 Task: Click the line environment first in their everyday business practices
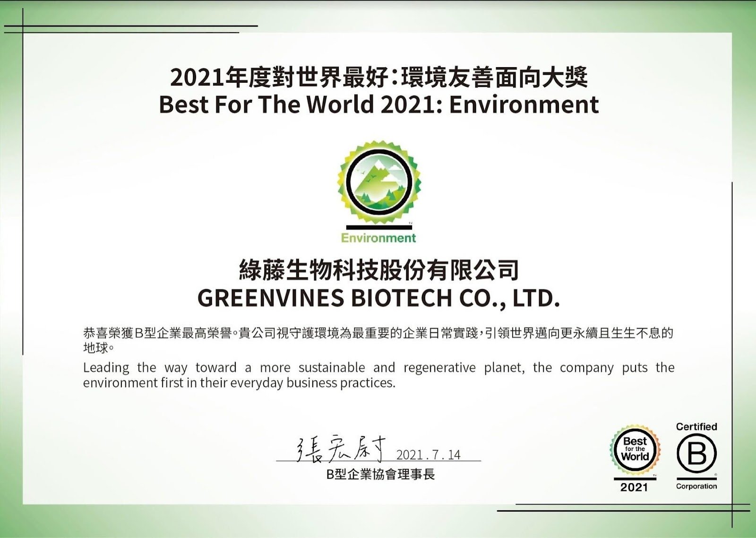(x=239, y=383)
